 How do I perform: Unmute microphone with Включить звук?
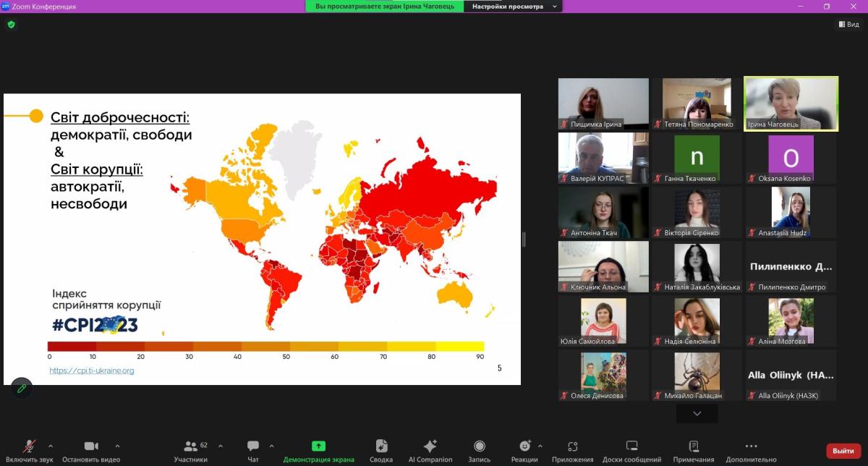pyautogui.click(x=30, y=446)
